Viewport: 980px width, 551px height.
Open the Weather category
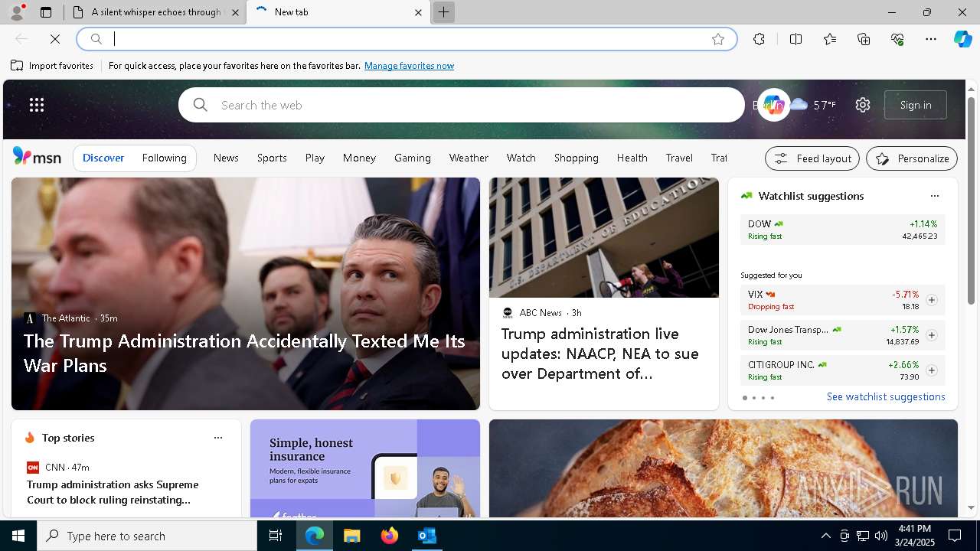(x=469, y=158)
